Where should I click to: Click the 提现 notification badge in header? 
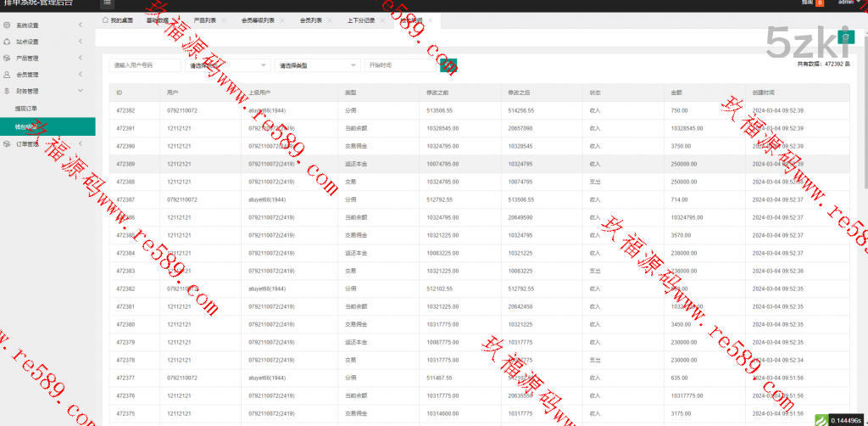pos(820,3)
